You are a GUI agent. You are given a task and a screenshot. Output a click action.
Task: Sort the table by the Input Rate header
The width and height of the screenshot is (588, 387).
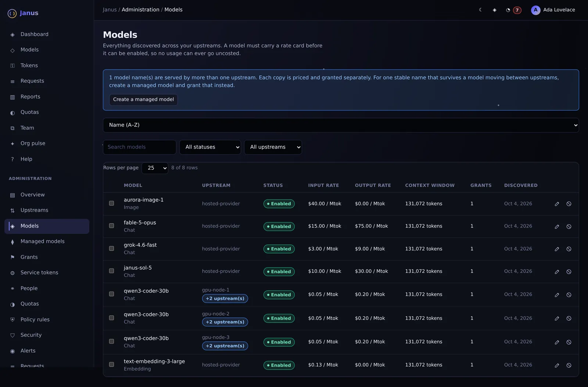coord(323,185)
